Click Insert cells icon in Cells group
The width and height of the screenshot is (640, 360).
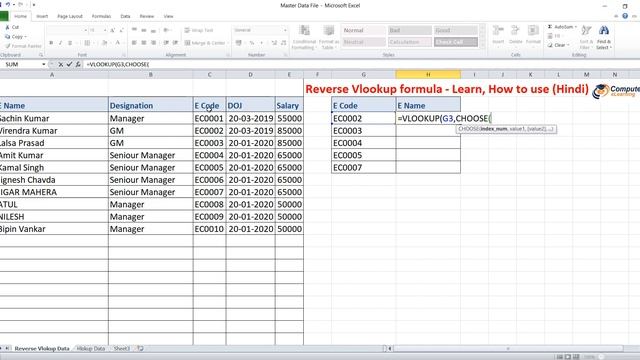498,31
